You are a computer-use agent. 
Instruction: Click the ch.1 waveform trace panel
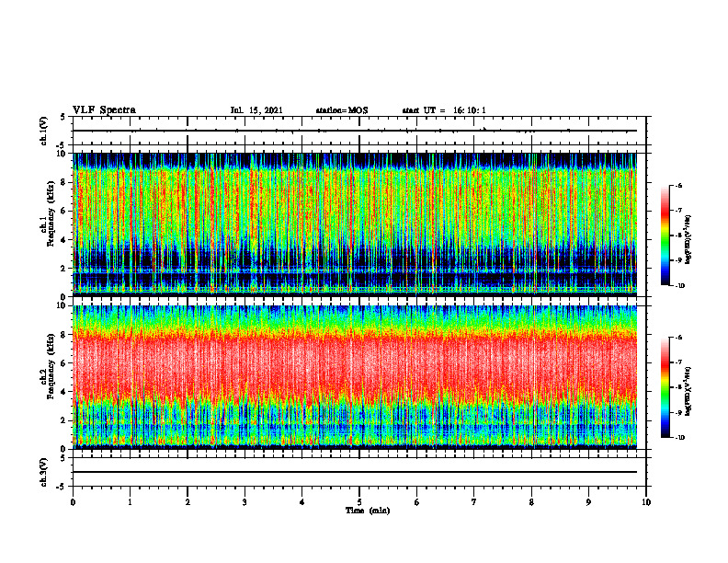359,131
